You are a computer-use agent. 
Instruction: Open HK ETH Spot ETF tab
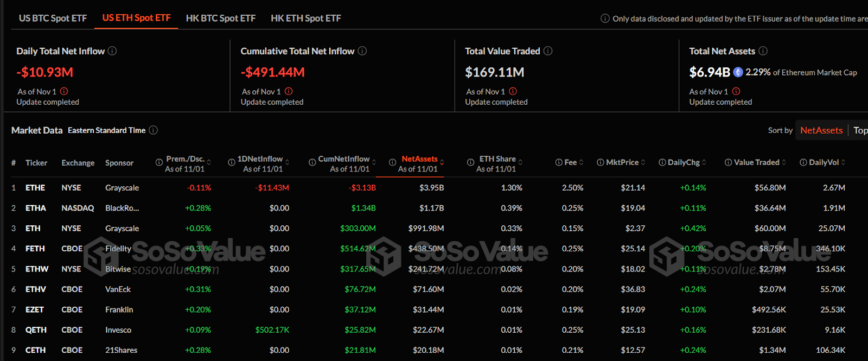pyautogui.click(x=306, y=18)
